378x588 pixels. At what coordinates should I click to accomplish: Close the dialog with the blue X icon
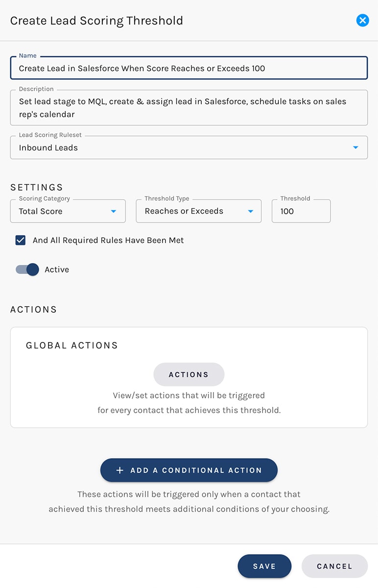coord(362,20)
